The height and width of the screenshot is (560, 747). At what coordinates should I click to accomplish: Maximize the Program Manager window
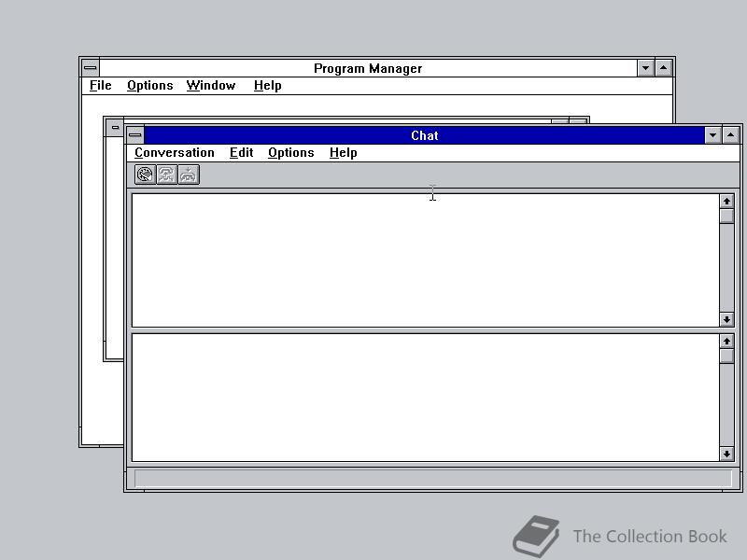click(x=664, y=68)
